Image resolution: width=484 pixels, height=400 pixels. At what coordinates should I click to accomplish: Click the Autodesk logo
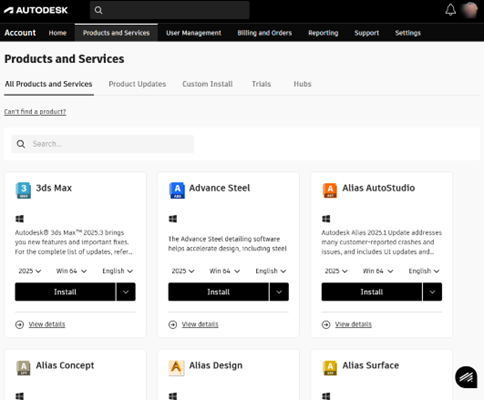tap(36, 10)
